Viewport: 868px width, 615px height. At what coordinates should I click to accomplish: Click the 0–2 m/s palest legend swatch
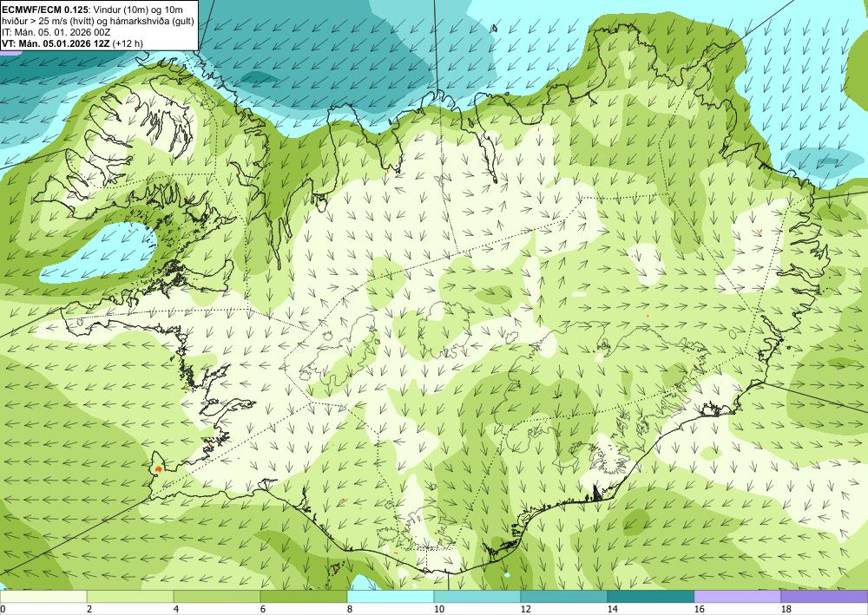click(x=43, y=596)
